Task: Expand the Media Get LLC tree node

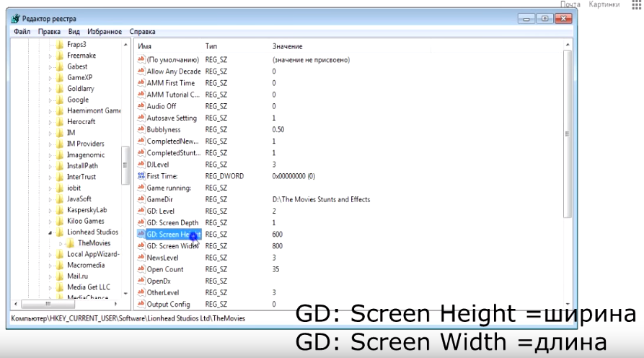Action: (50, 288)
